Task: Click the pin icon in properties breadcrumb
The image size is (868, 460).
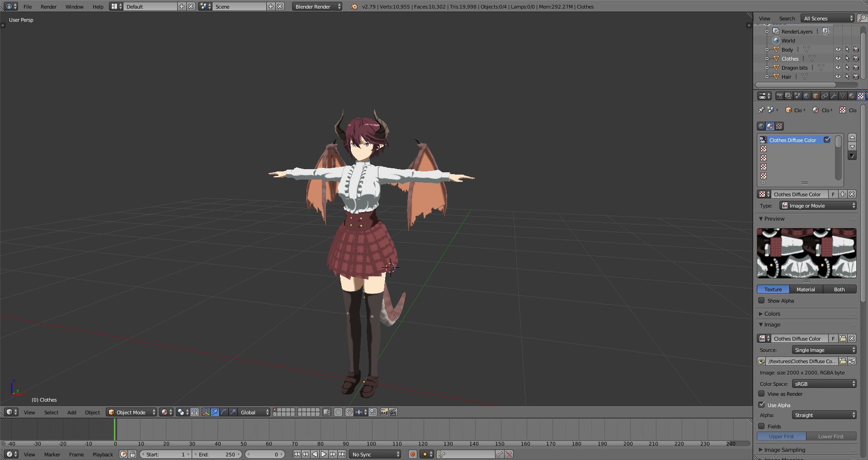Action: 761,110
